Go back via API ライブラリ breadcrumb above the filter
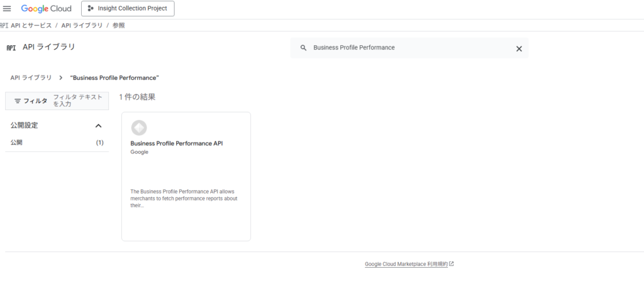 click(x=31, y=78)
